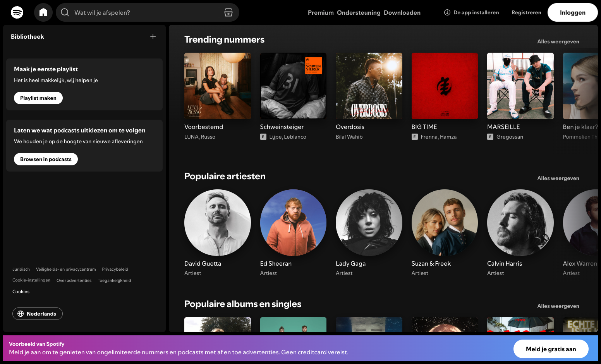Click the Calvin Harris name label
Image resolution: width=601 pixels, height=364 pixels.
[x=505, y=264]
